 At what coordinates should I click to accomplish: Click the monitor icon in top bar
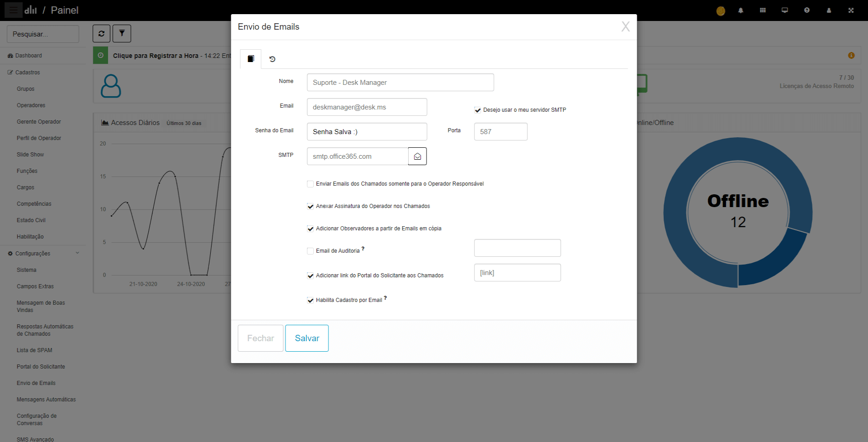point(785,10)
